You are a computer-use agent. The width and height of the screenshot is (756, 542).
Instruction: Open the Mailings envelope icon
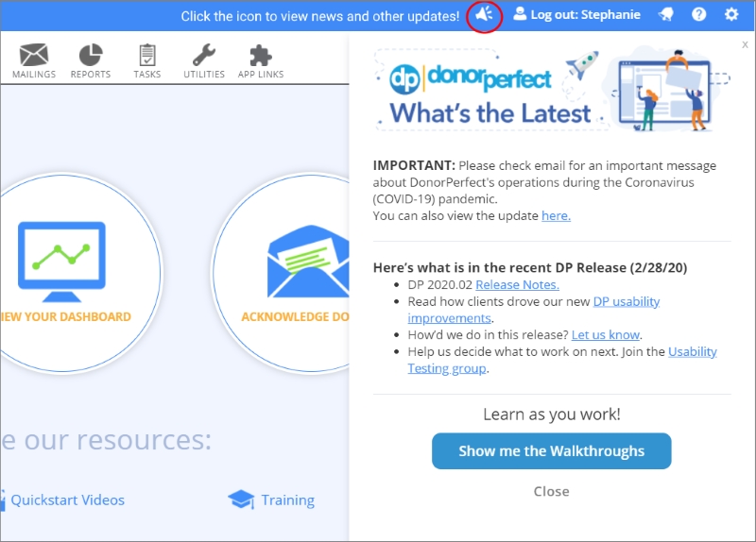[34, 55]
